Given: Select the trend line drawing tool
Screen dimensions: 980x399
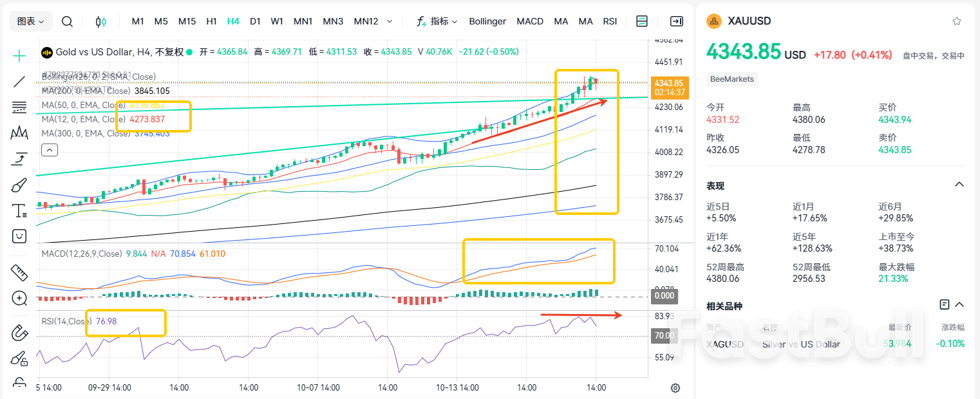Looking at the screenshot, I should tap(19, 82).
